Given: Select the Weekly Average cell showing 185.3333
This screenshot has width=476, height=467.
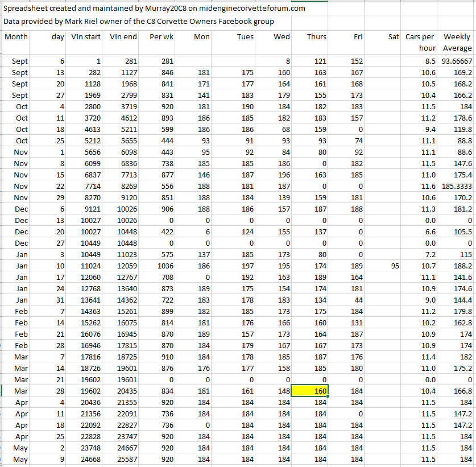Looking at the screenshot, I should [x=457, y=186].
